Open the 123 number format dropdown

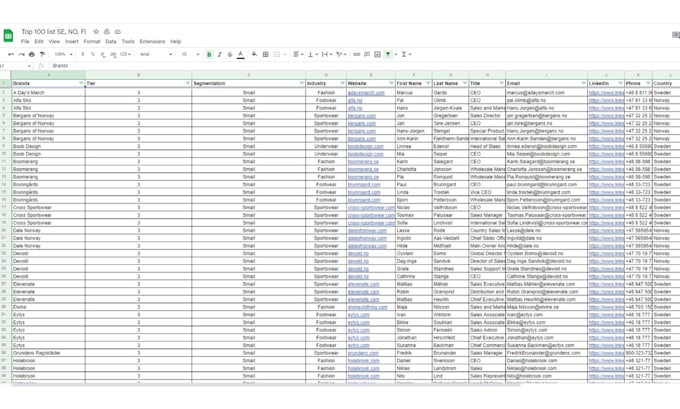125,54
